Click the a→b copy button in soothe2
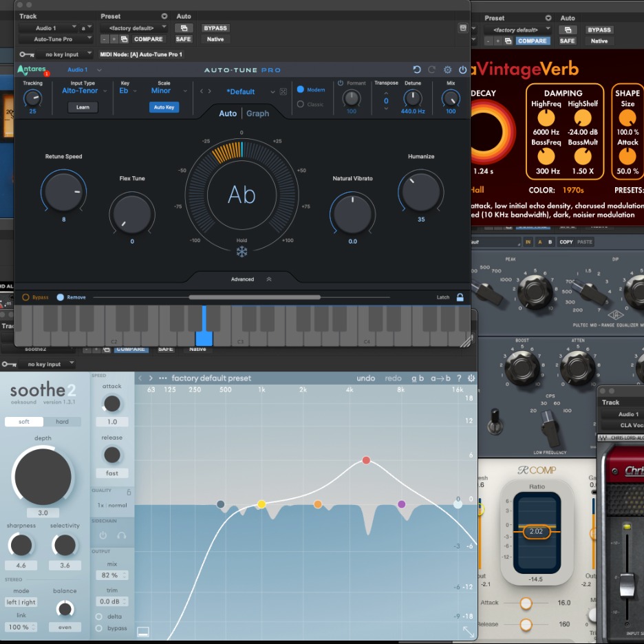 tap(440, 378)
